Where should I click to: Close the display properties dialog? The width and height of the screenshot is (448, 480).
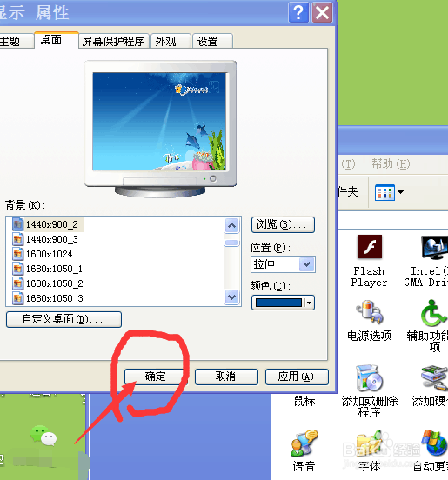click(322, 13)
